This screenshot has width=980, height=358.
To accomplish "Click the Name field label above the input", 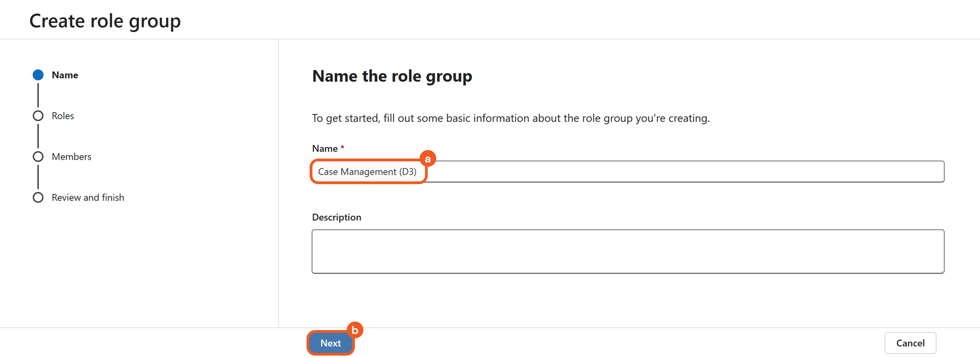I will [325, 148].
